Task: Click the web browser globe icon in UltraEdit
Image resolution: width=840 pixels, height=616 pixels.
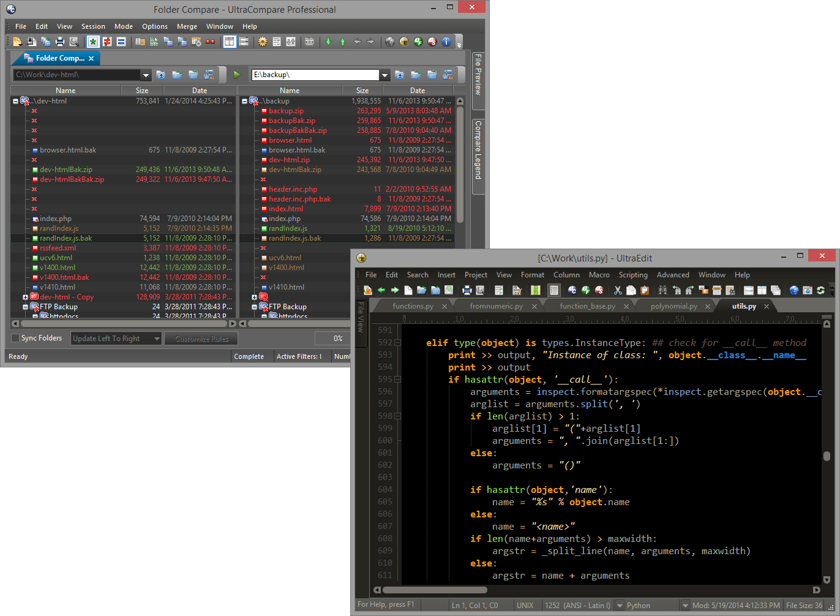Action: pyautogui.click(x=794, y=290)
